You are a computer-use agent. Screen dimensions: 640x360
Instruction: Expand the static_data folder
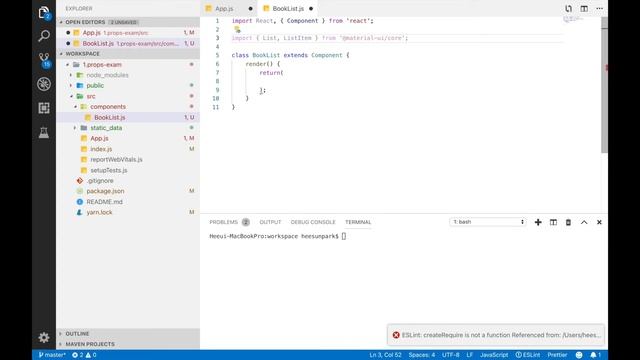128,128
